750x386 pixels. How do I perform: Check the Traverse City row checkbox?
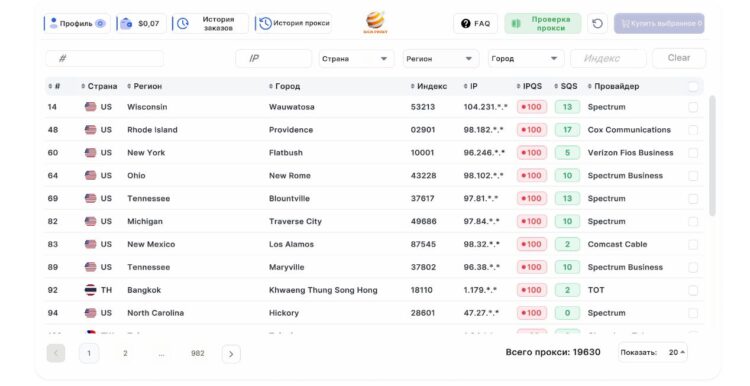tap(693, 221)
